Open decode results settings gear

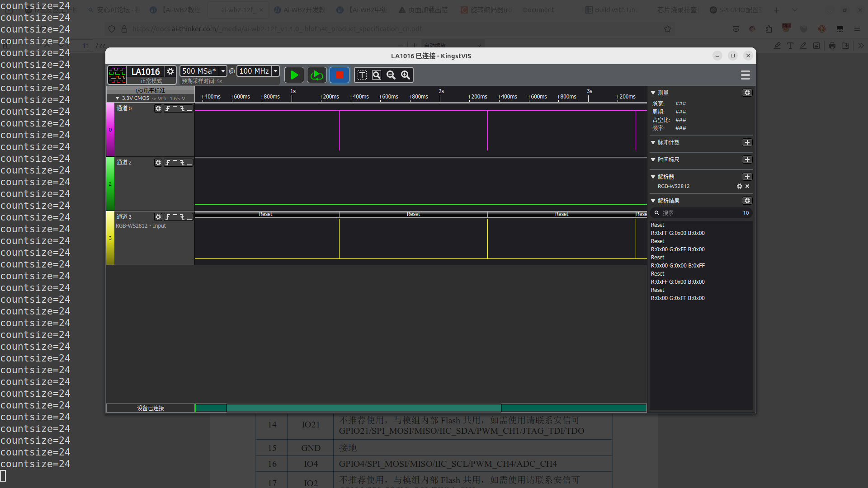747,201
